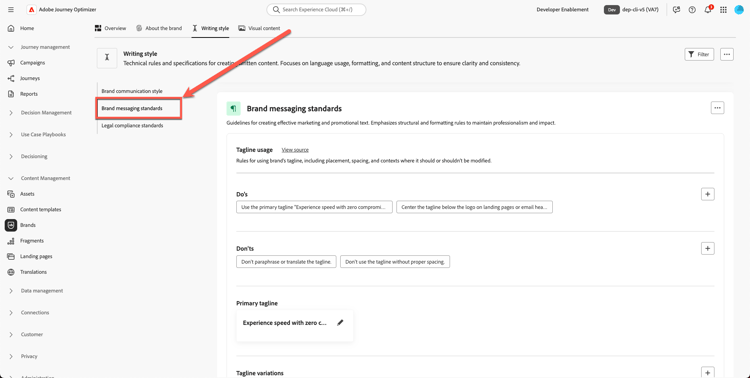Collapse the Content Management section
This screenshot has height=378, width=750.
pos(11,178)
